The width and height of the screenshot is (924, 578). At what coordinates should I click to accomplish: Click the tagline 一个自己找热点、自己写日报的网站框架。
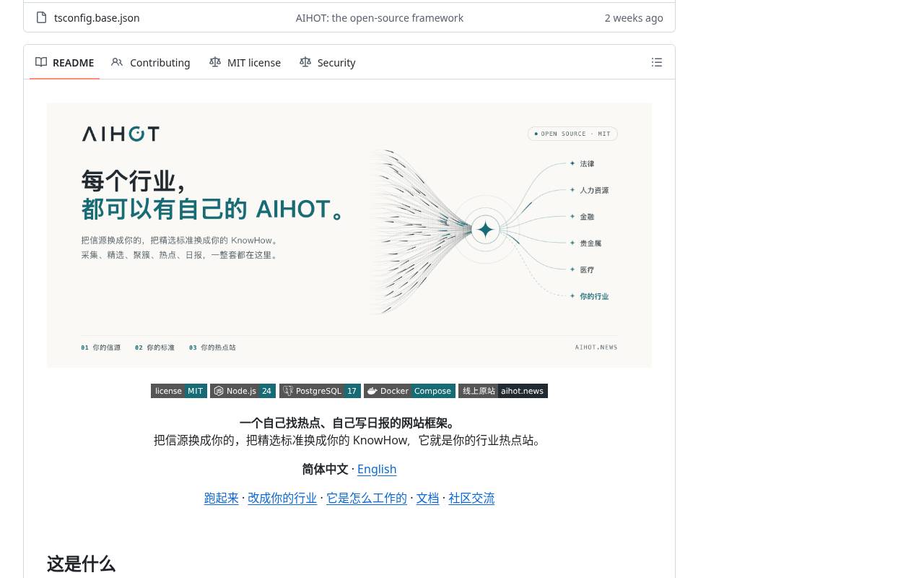tap(349, 423)
